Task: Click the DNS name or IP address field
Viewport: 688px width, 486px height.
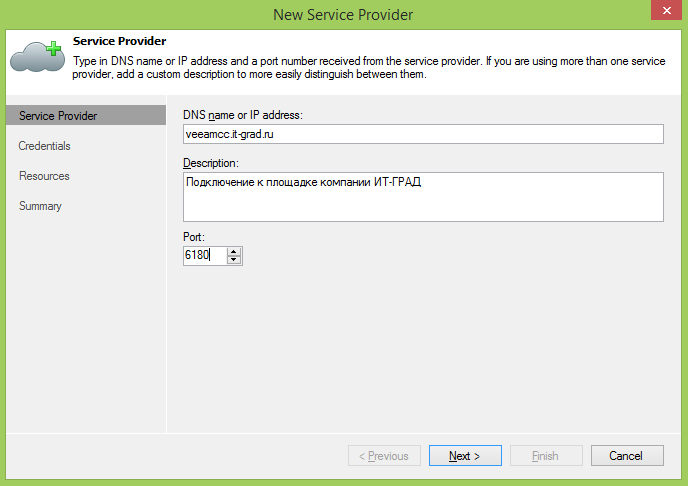Action: click(x=423, y=134)
